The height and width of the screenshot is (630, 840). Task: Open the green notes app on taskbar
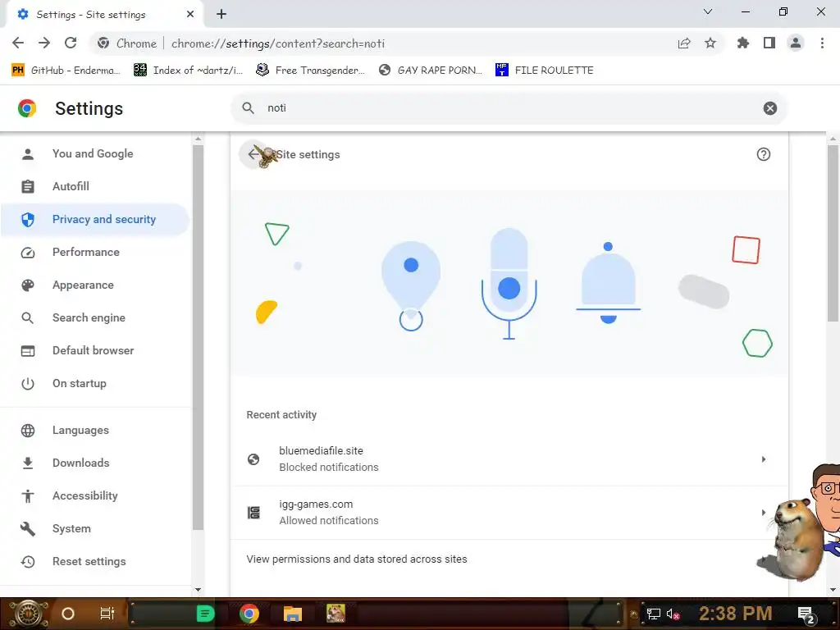205,614
